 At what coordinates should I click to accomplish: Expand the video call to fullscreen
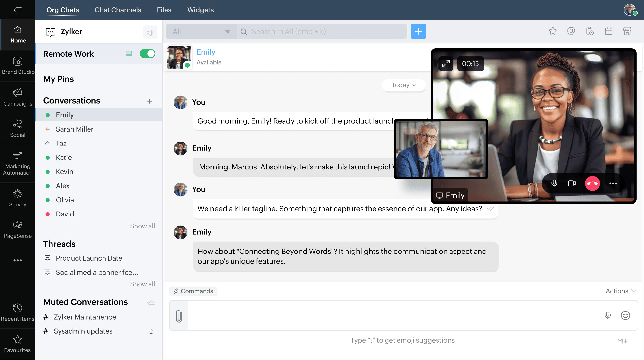coord(446,64)
